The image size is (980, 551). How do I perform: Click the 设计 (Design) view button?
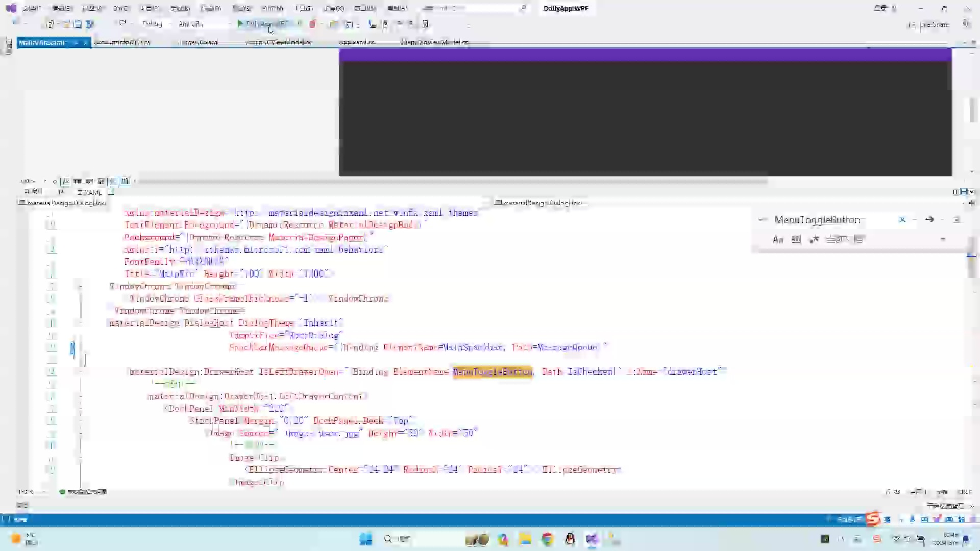(x=33, y=192)
